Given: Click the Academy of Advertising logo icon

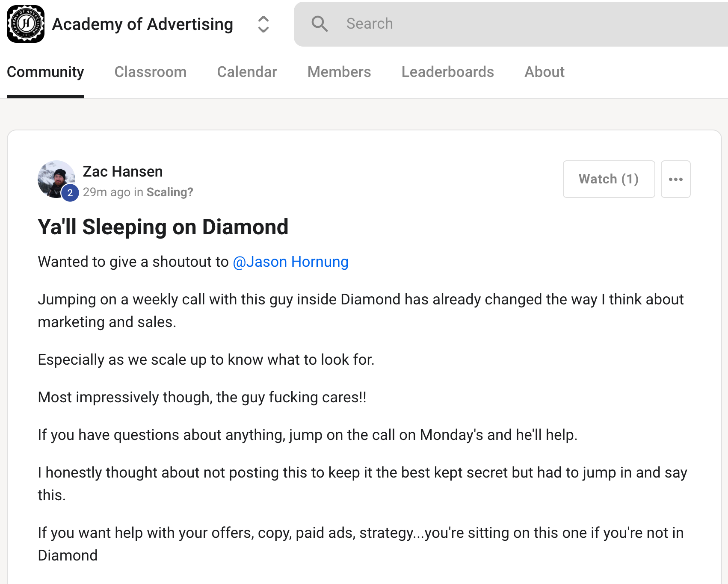Looking at the screenshot, I should click(x=26, y=24).
